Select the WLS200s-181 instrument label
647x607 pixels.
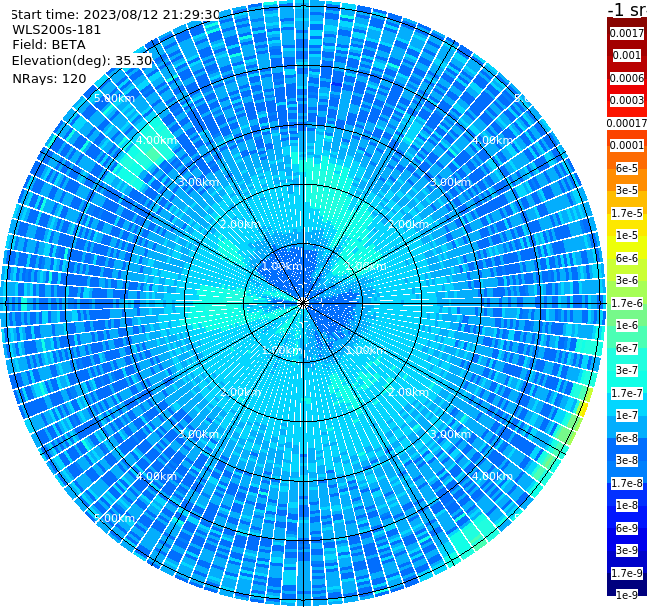(x=57, y=30)
